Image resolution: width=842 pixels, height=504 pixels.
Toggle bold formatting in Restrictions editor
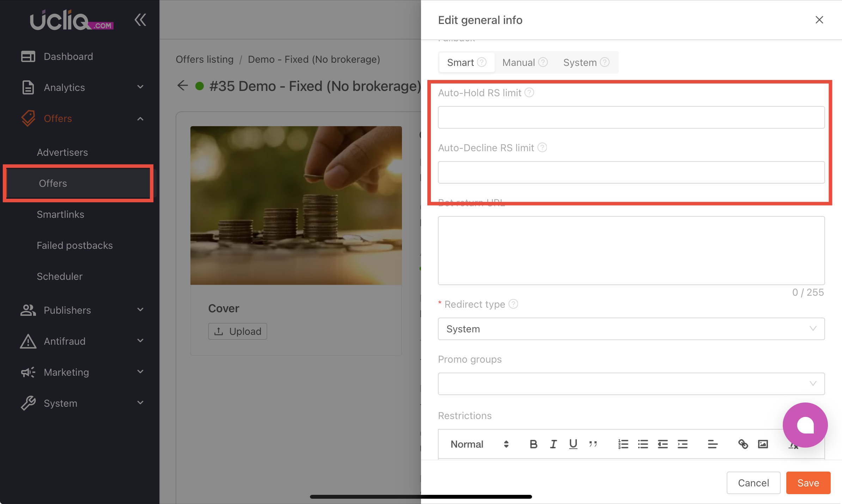(533, 444)
